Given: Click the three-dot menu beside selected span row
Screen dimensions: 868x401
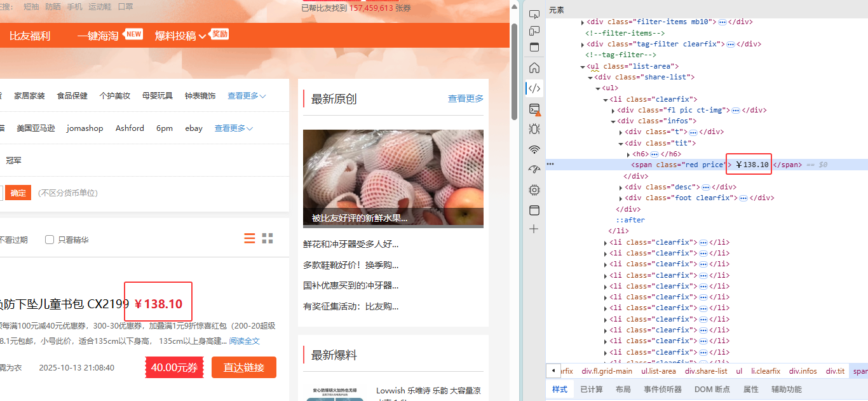Looking at the screenshot, I should click(x=551, y=164).
